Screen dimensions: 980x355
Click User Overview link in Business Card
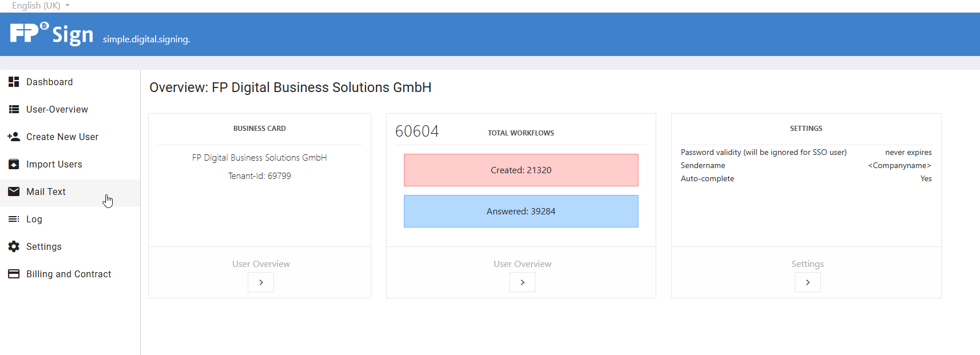[x=261, y=264]
